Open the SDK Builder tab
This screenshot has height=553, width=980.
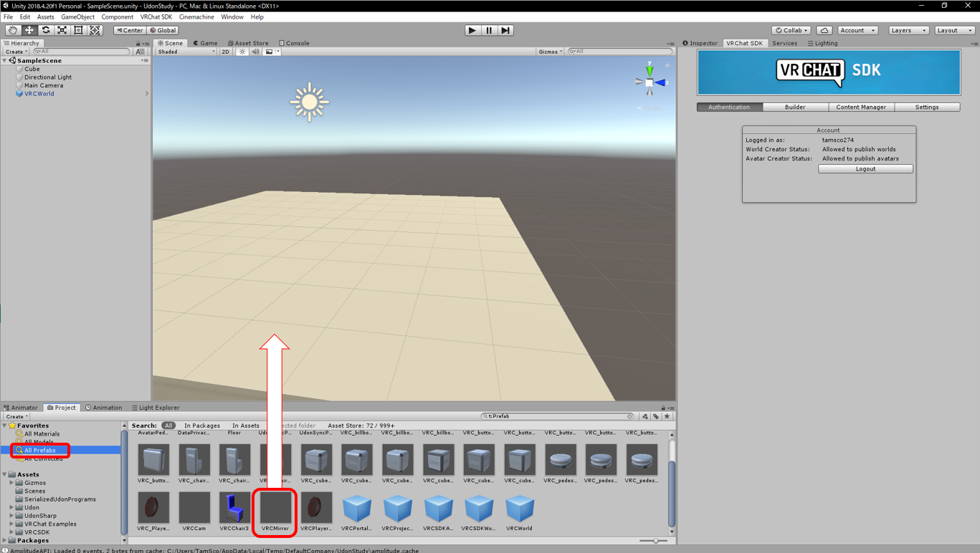point(795,107)
